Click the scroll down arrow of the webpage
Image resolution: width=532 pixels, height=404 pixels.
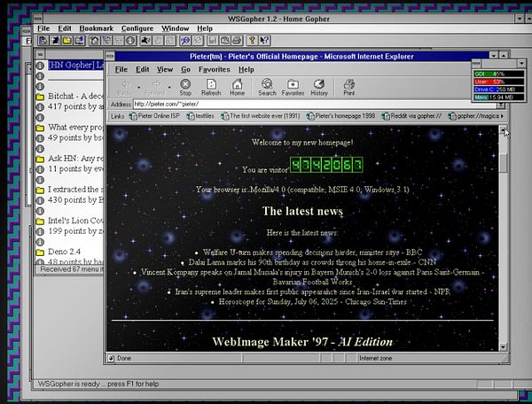coord(503,347)
